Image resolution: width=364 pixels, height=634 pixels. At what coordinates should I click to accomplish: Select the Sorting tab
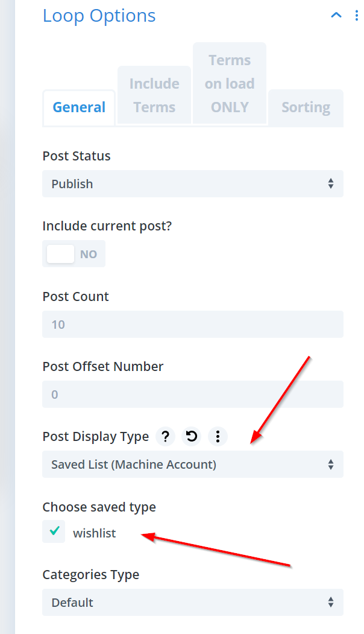click(x=306, y=108)
